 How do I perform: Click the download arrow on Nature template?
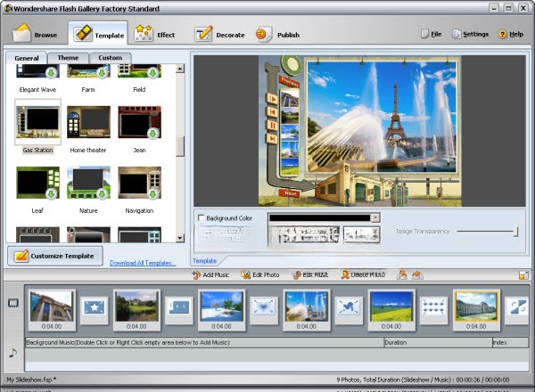102,194
